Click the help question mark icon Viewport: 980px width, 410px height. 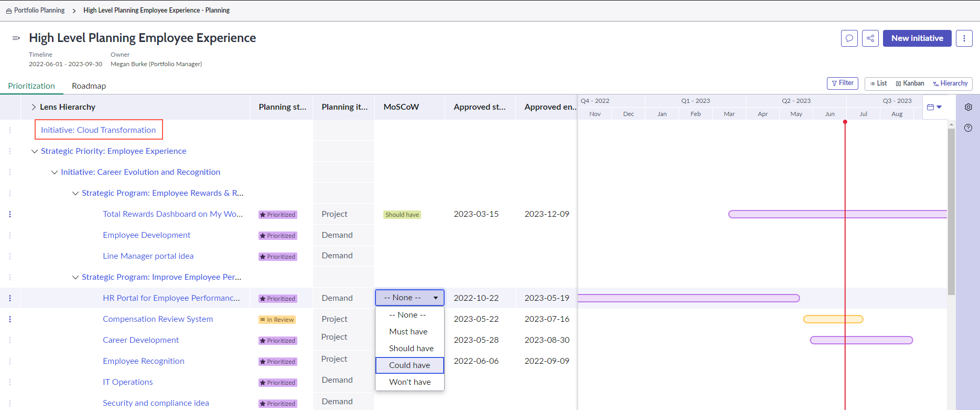coord(968,128)
